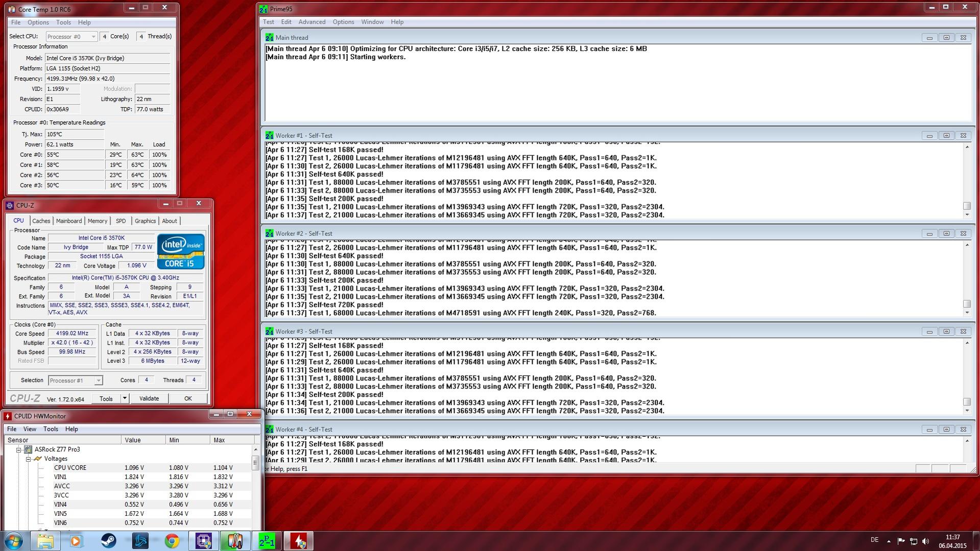Open Core Temp File menu
980x551 pixels.
(16, 22)
